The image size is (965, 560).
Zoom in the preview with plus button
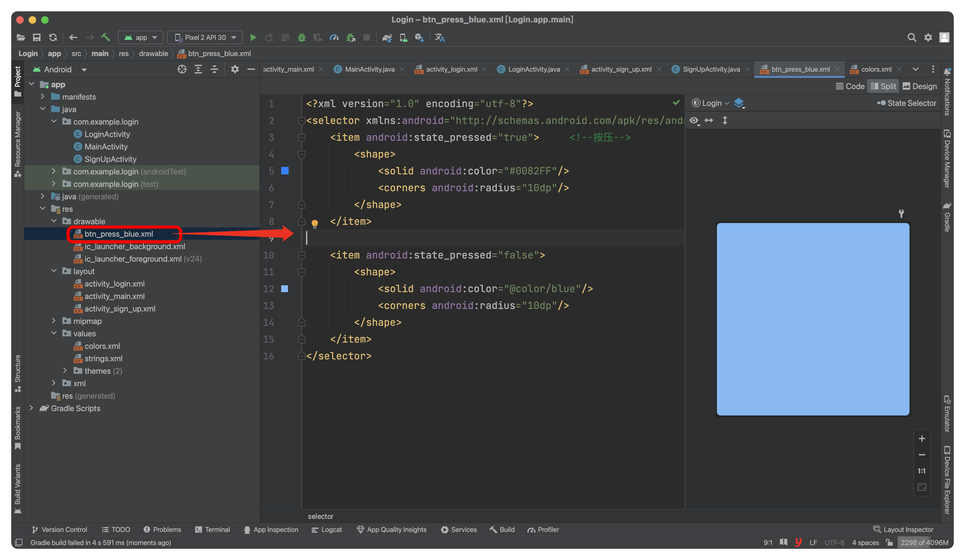click(922, 439)
